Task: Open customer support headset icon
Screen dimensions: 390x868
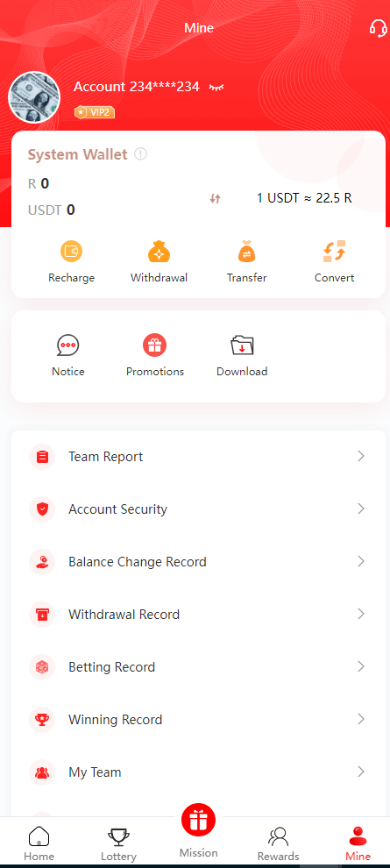Action: 378,28
